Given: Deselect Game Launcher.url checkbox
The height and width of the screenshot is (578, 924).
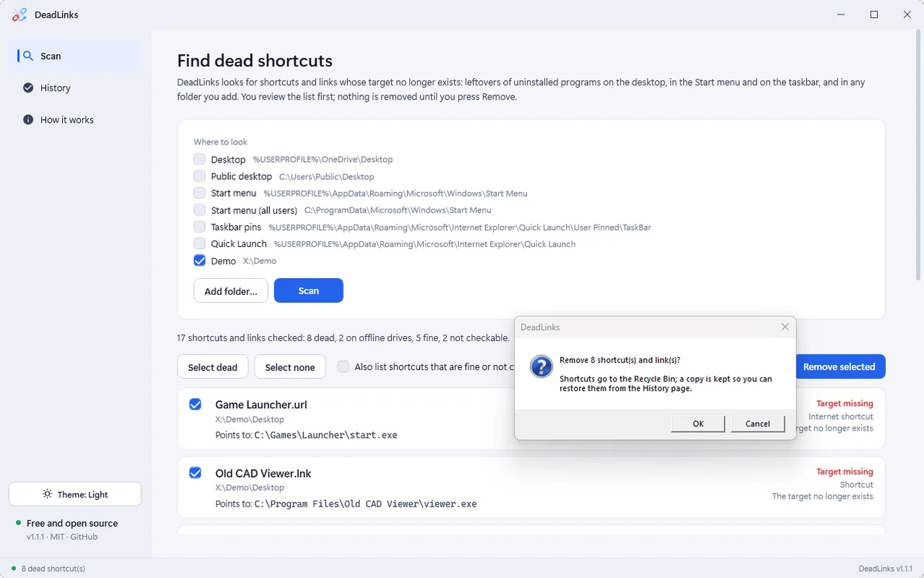Looking at the screenshot, I should tap(195, 404).
